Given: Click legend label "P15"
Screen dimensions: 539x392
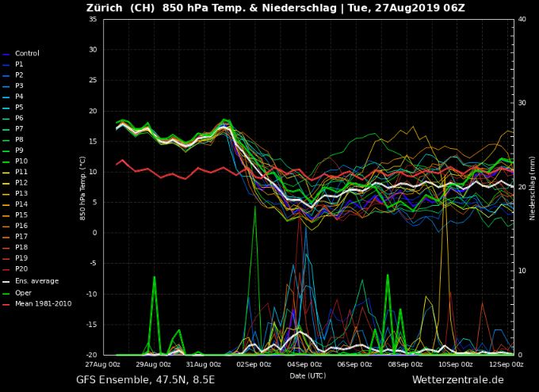Looking at the screenshot, I should pyautogui.click(x=21, y=215).
